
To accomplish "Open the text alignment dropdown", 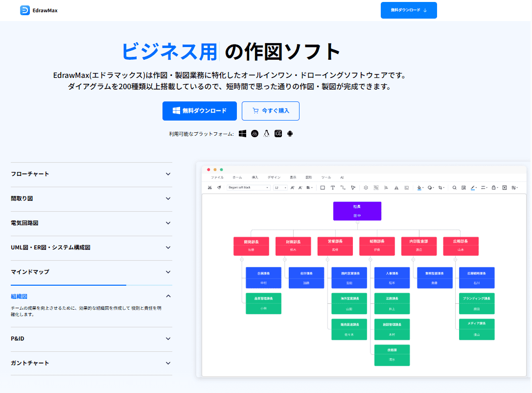I will pos(309,188).
